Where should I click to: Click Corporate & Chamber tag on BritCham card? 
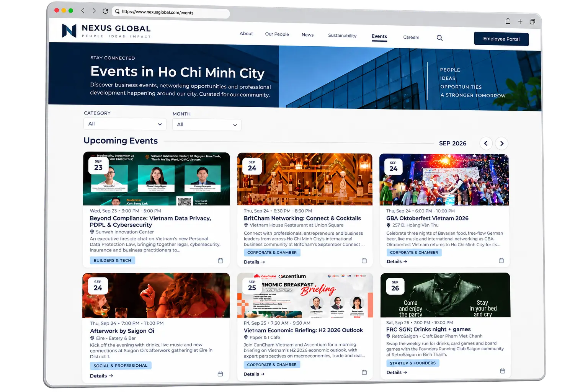(272, 253)
